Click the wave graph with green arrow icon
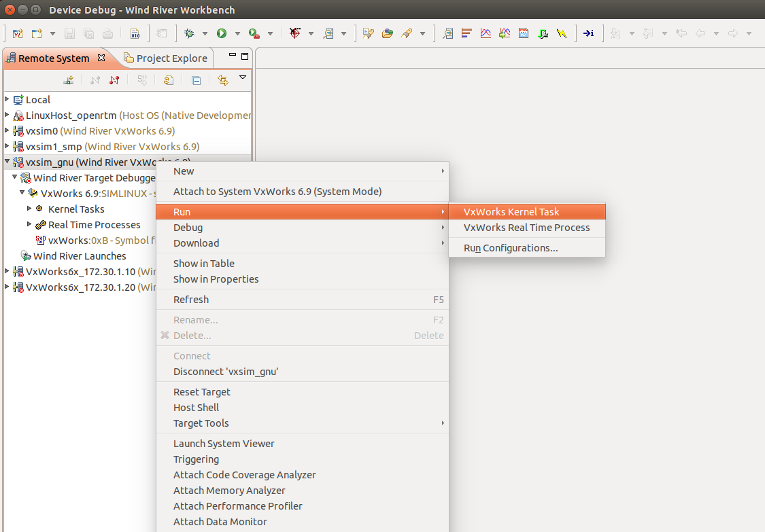Image resolution: width=765 pixels, height=532 pixels. pyautogui.click(x=505, y=33)
